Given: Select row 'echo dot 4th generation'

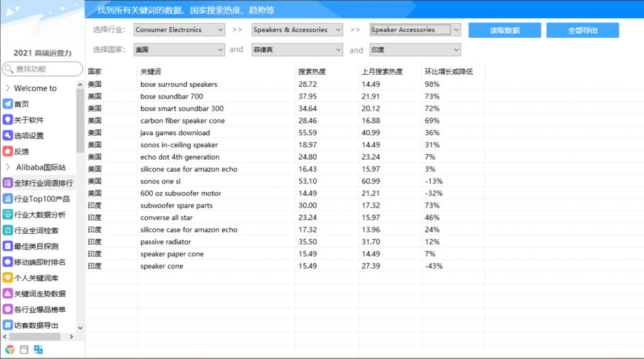Looking at the screenshot, I should coord(286,157).
